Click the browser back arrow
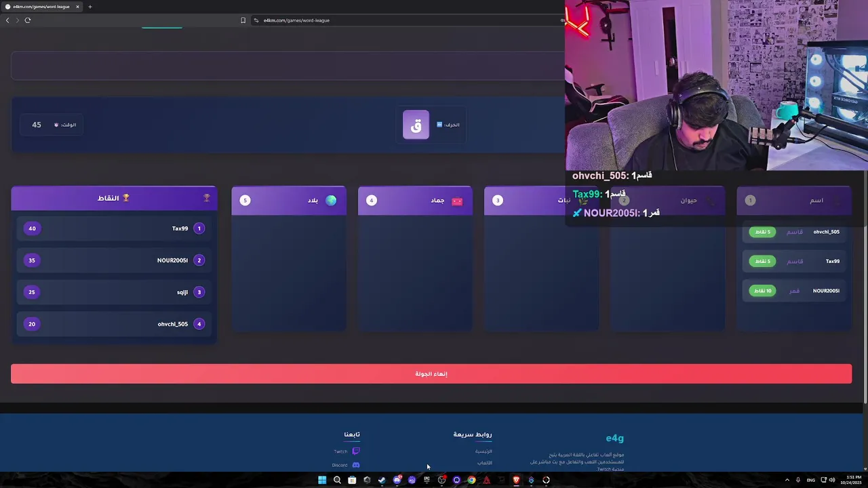The height and width of the screenshot is (488, 868). (7, 20)
